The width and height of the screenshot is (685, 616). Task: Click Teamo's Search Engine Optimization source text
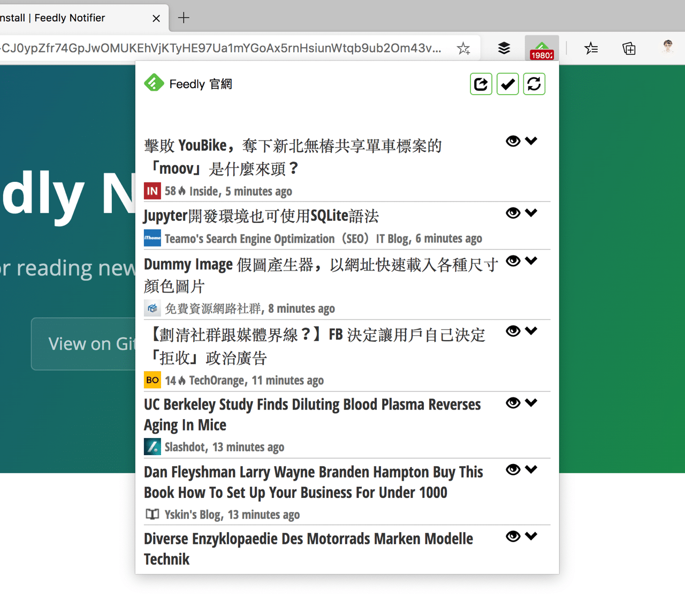(323, 238)
